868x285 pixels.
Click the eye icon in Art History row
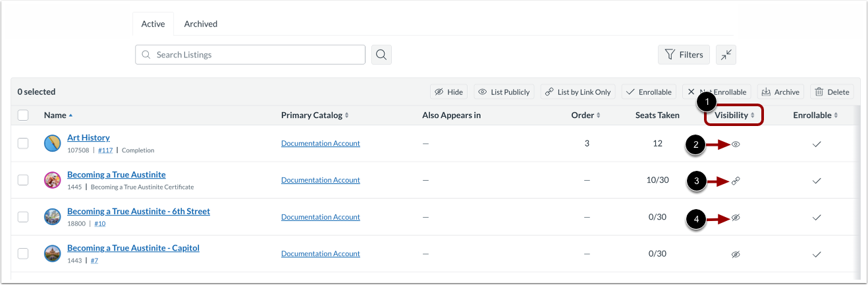coord(736,144)
